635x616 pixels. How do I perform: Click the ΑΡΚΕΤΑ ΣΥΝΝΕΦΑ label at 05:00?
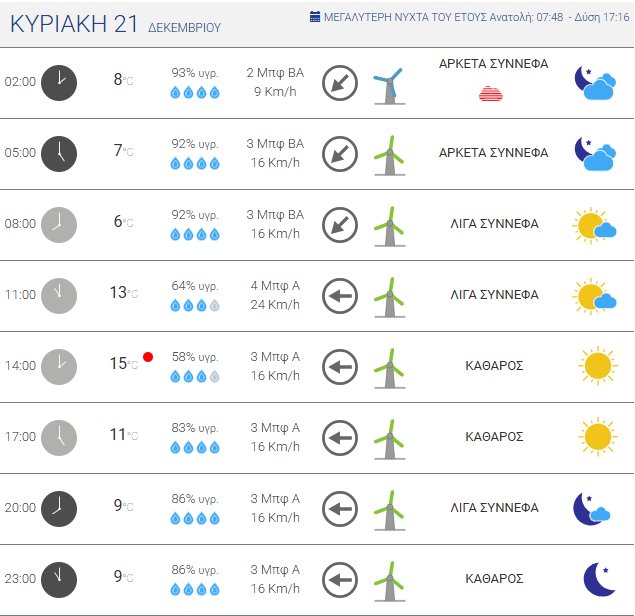coord(493,153)
